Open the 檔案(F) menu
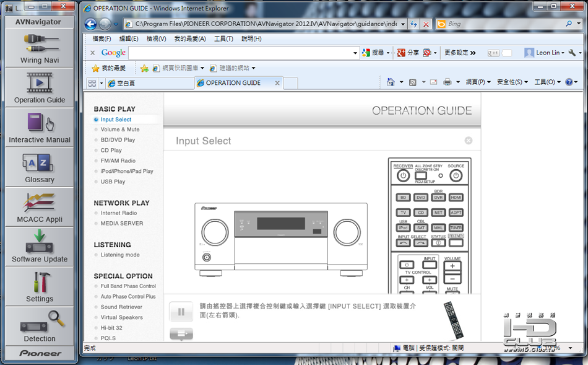This screenshot has width=588, height=365. [102, 38]
